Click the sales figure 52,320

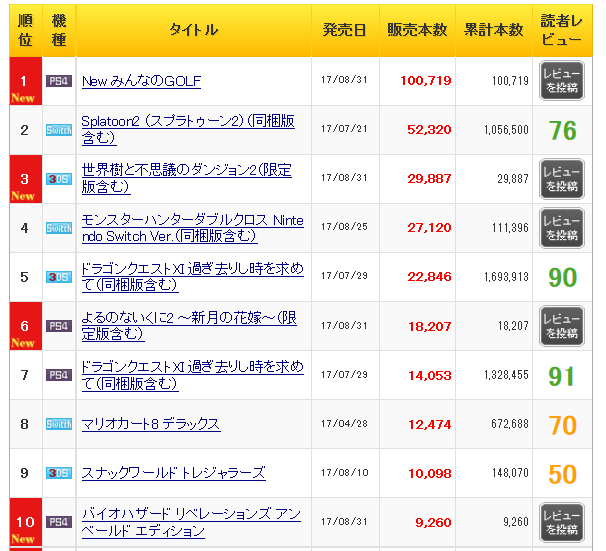(x=429, y=130)
